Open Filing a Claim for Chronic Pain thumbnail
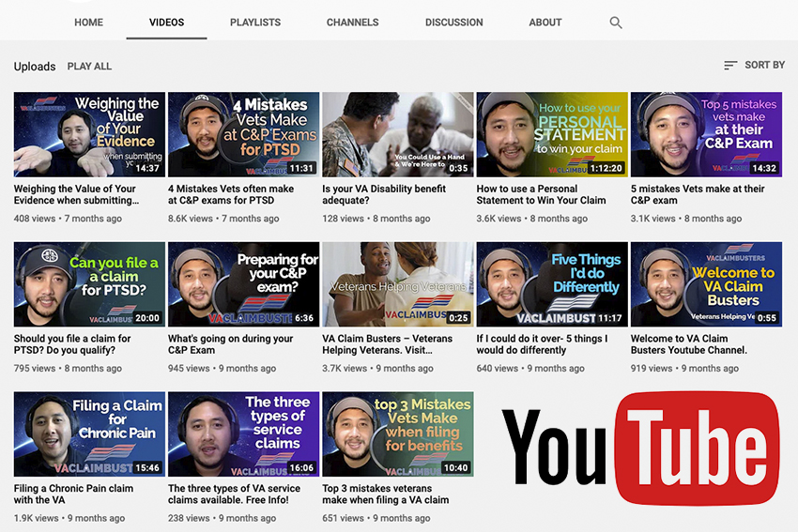The height and width of the screenshot is (532, 798). pos(89,433)
